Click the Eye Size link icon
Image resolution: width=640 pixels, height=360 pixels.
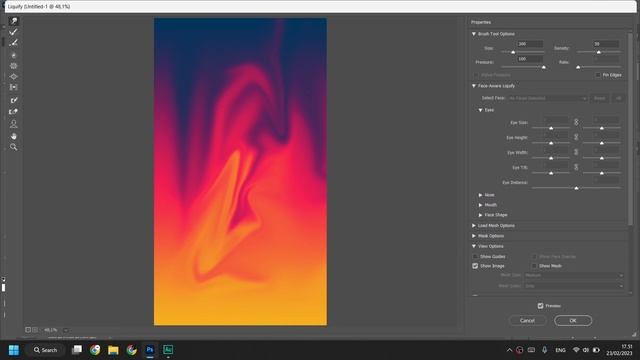click(x=576, y=122)
